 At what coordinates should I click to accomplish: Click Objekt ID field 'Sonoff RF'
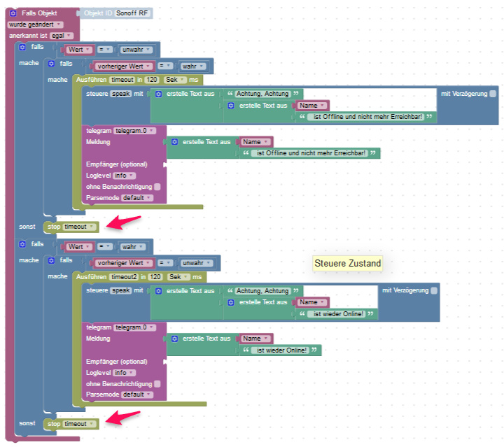point(132,13)
